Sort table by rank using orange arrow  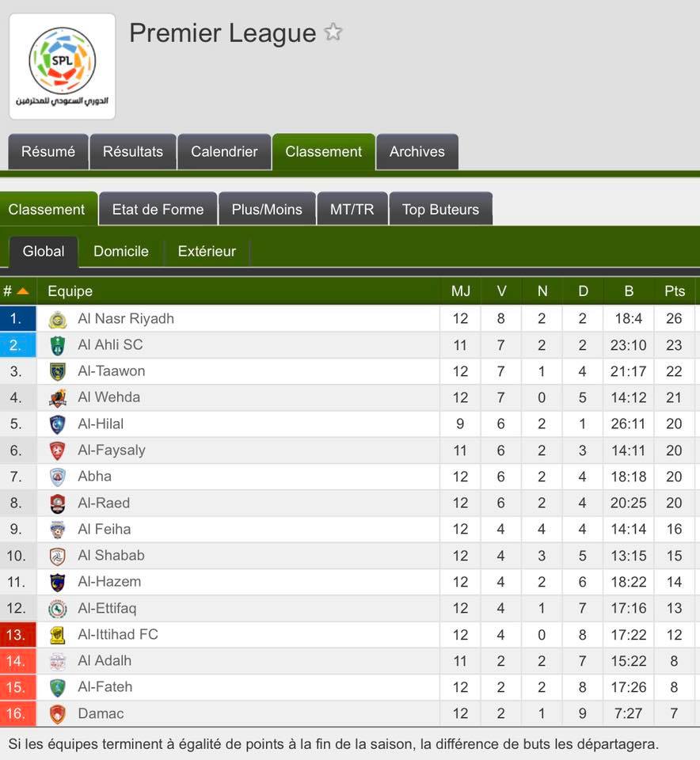click(x=23, y=291)
